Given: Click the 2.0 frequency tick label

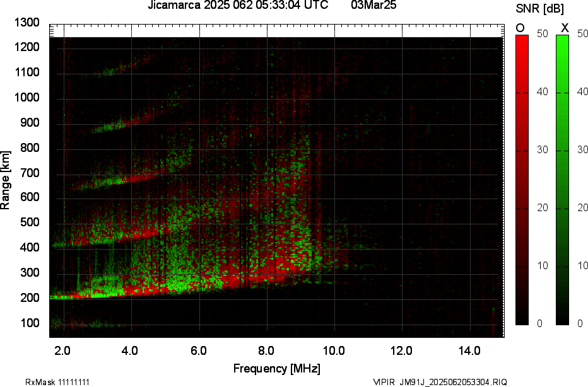Looking at the screenshot, I should click(62, 351).
